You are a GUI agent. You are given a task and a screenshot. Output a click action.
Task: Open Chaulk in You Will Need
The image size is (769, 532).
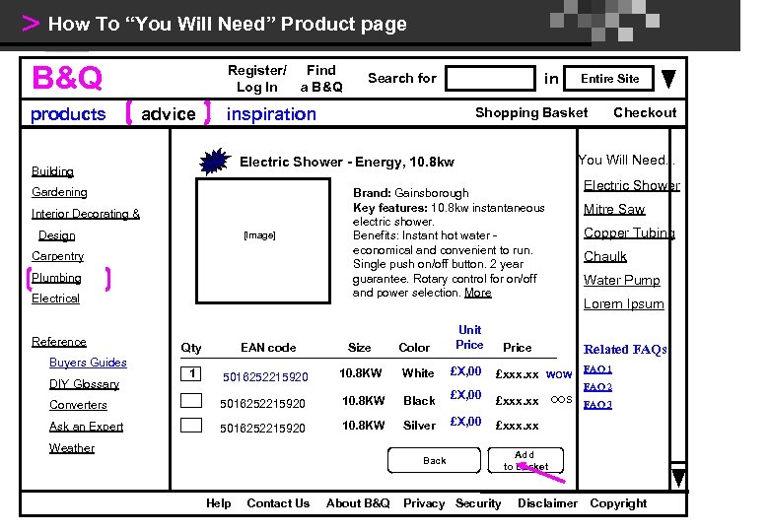(x=605, y=257)
